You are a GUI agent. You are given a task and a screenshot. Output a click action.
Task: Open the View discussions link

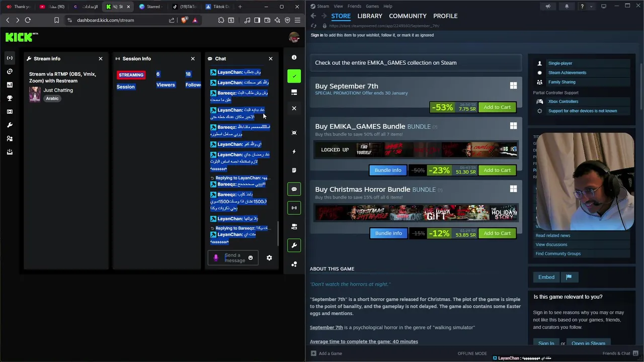551,244
